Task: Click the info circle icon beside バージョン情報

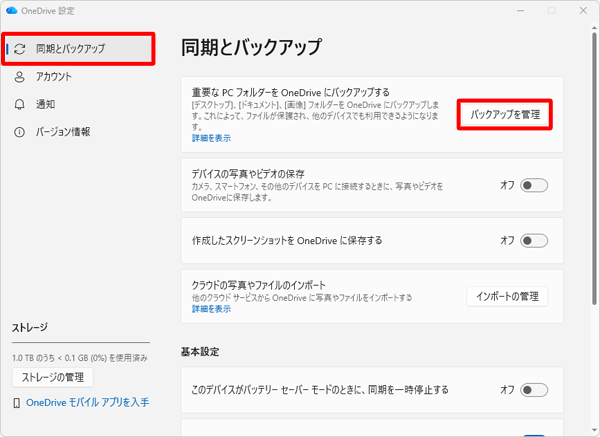Action: click(19, 132)
